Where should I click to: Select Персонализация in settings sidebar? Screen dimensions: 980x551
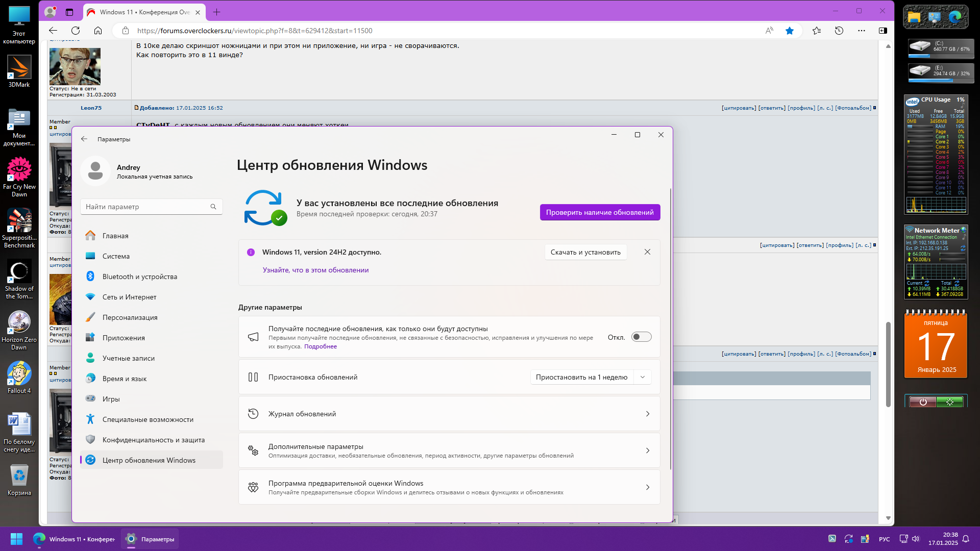130,317
